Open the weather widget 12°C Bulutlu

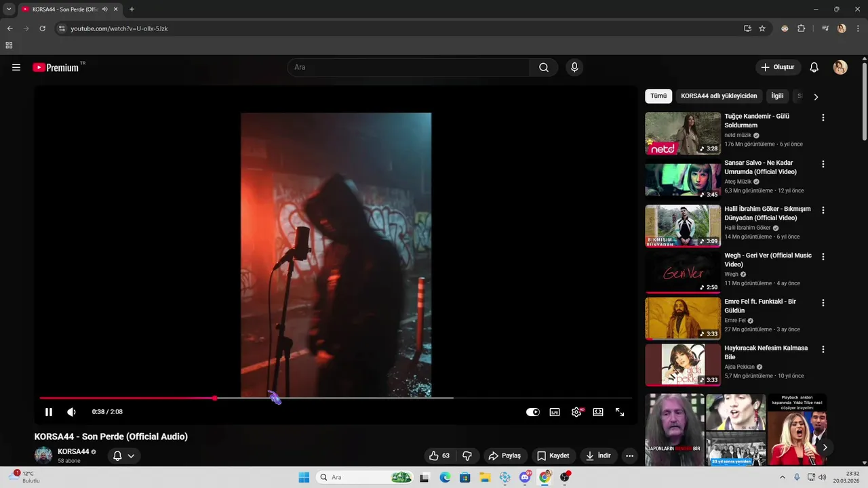(27, 477)
